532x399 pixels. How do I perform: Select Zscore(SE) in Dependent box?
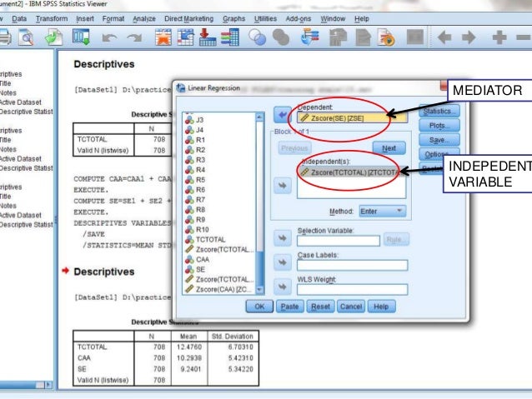pyautogui.click(x=352, y=118)
